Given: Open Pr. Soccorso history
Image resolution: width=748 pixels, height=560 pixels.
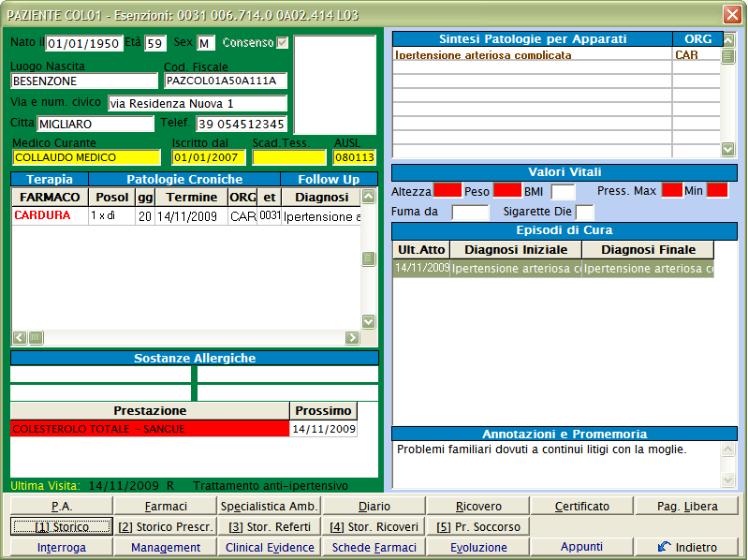Looking at the screenshot, I should point(477,526).
